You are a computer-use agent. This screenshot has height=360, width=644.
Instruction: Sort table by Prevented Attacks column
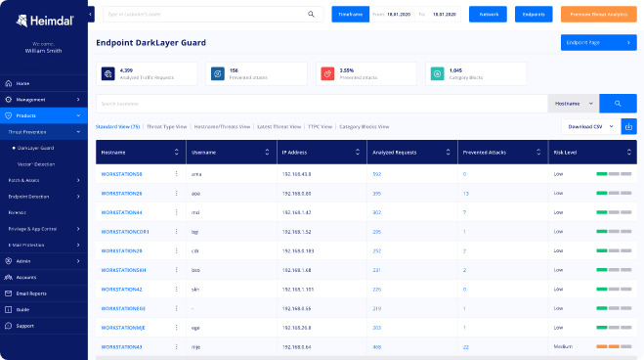click(538, 152)
